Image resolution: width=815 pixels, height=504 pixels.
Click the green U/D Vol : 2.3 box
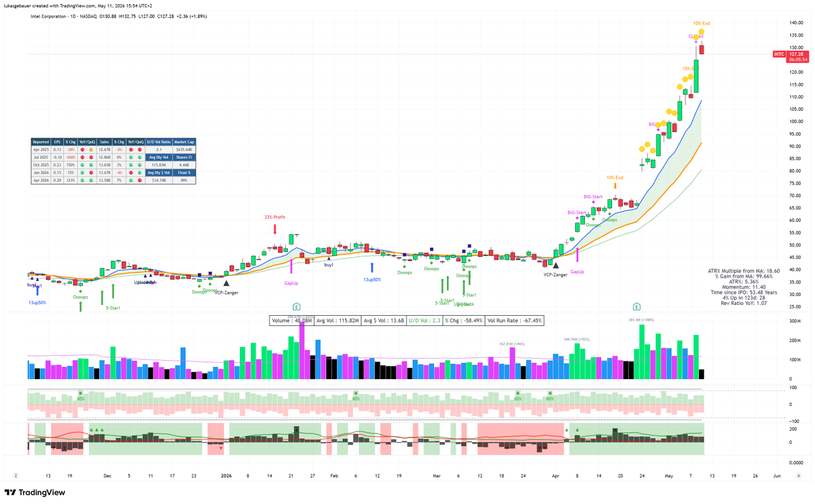pos(424,321)
